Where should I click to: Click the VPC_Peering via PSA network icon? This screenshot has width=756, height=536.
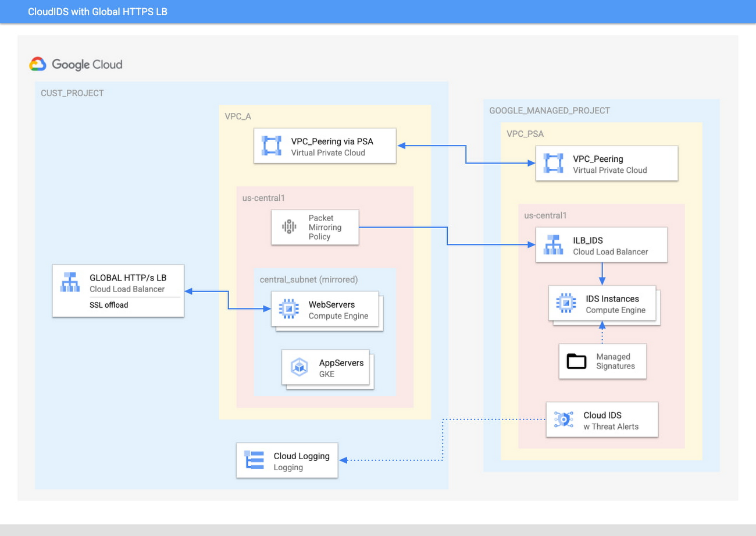coord(272,146)
